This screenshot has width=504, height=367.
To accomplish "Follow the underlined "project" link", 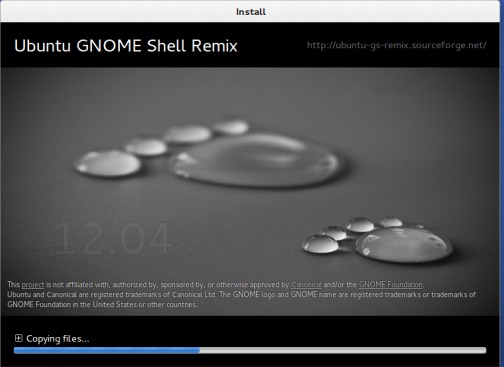I will coord(33,285).
